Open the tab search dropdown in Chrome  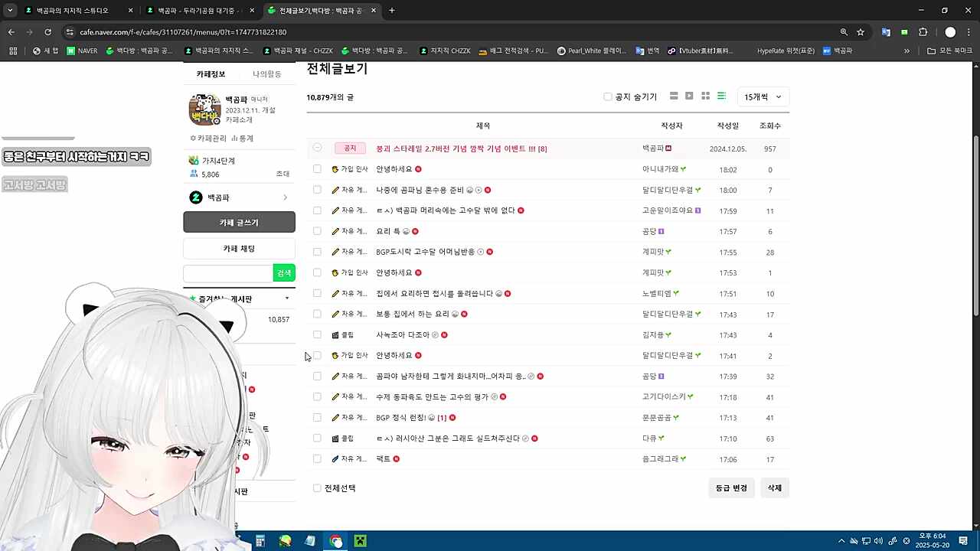click(x=10, y=11)
